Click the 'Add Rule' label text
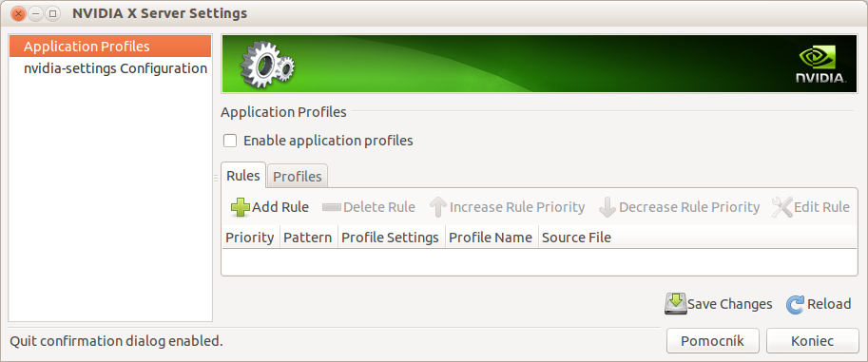The width and height of the screenshot is (868, 362). coord(280,207)
